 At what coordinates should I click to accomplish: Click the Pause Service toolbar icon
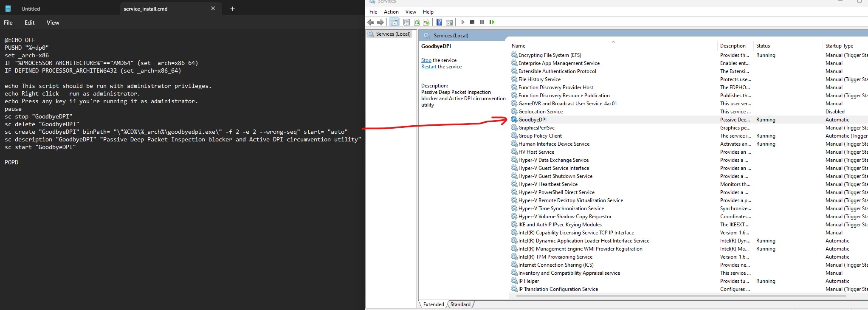[482, 22]
